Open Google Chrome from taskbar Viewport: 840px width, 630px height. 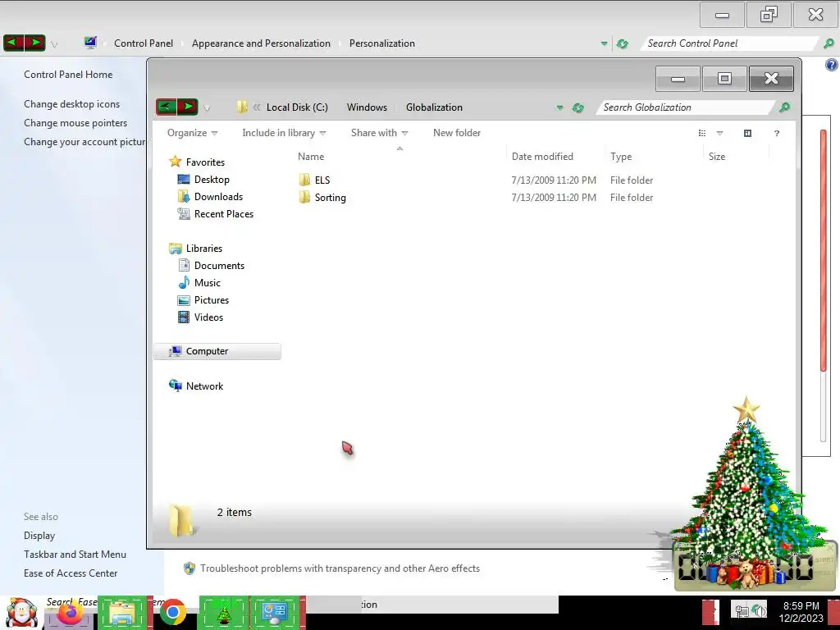click(x=173, y=613)
